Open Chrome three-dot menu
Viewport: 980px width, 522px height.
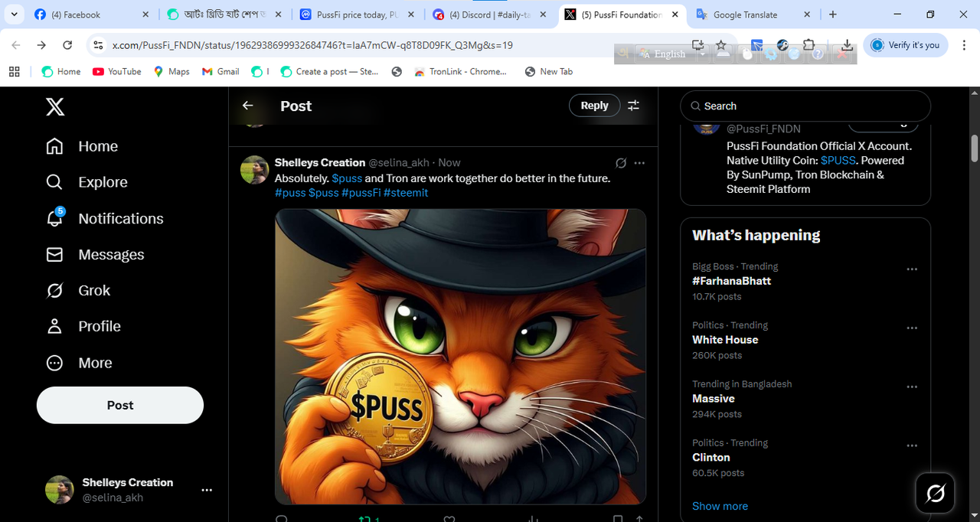pos(963,45)
